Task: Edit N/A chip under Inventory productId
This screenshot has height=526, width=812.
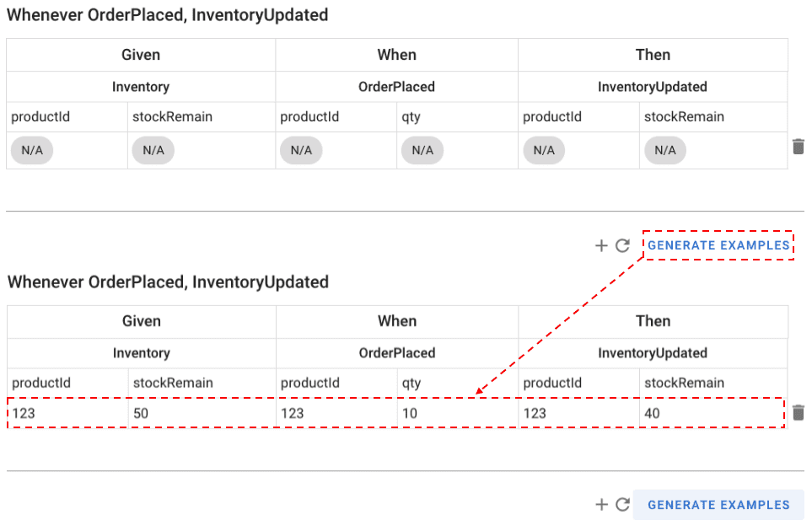Action: (x=31, y=150)
